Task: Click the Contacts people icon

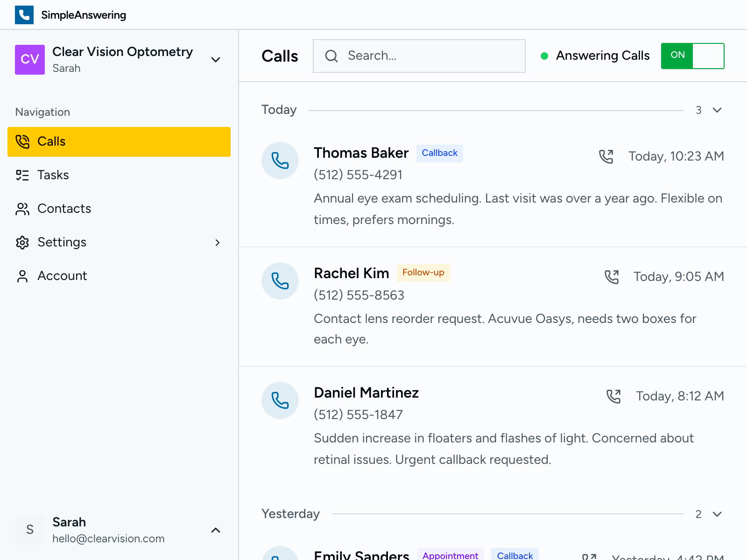Action: pyautogui.click(x=22, y=209)
